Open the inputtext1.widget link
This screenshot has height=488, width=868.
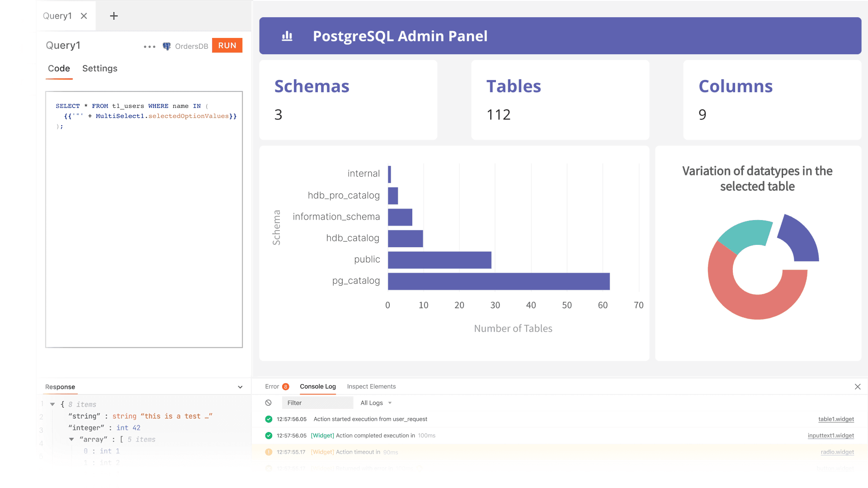(831, 436)
